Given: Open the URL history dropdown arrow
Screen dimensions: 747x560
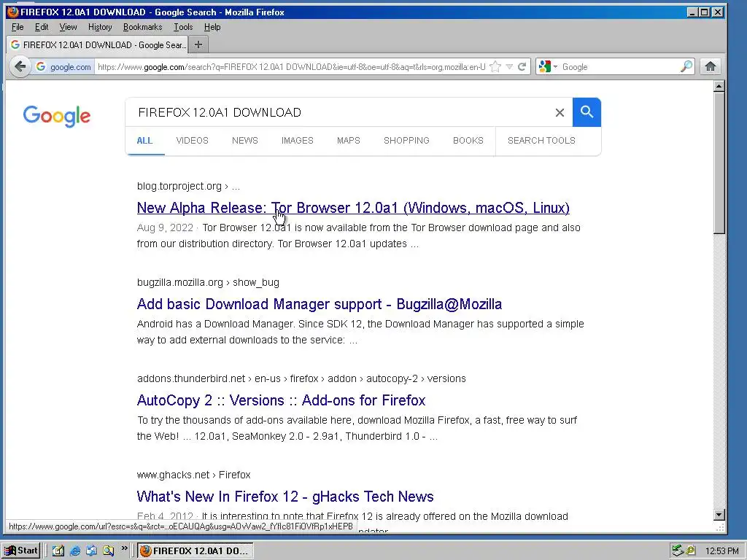Looking at the screenshot, I should (509, 66).
